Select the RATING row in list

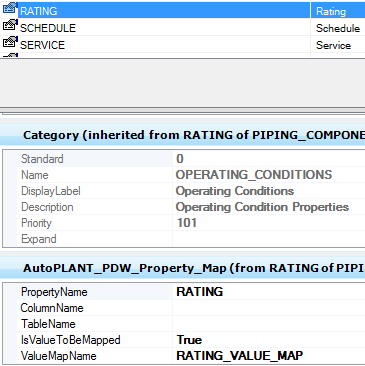182,10
